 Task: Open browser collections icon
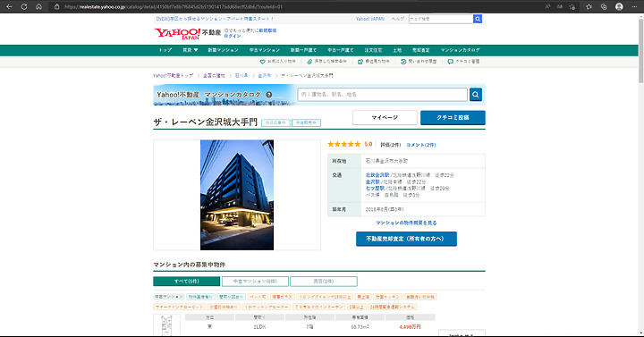coord(604,6)
